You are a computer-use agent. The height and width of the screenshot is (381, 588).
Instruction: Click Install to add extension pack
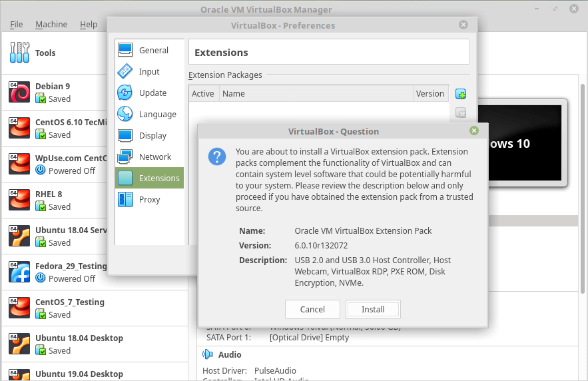click(373, 309)
